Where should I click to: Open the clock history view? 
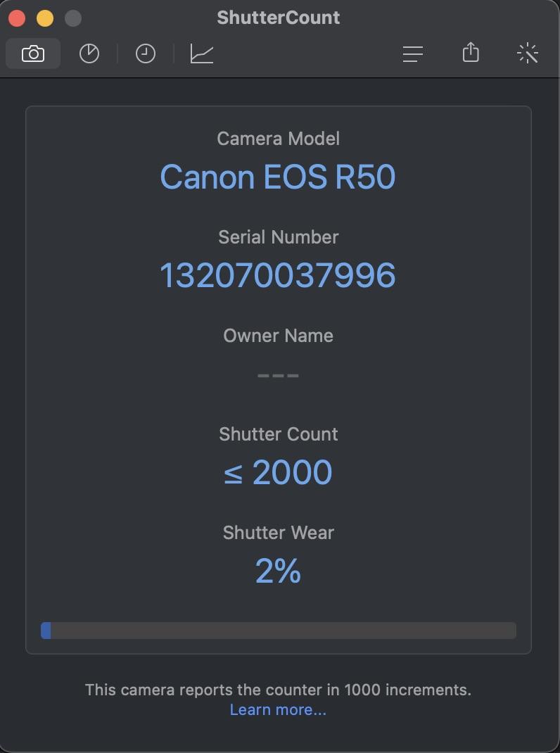146,53
